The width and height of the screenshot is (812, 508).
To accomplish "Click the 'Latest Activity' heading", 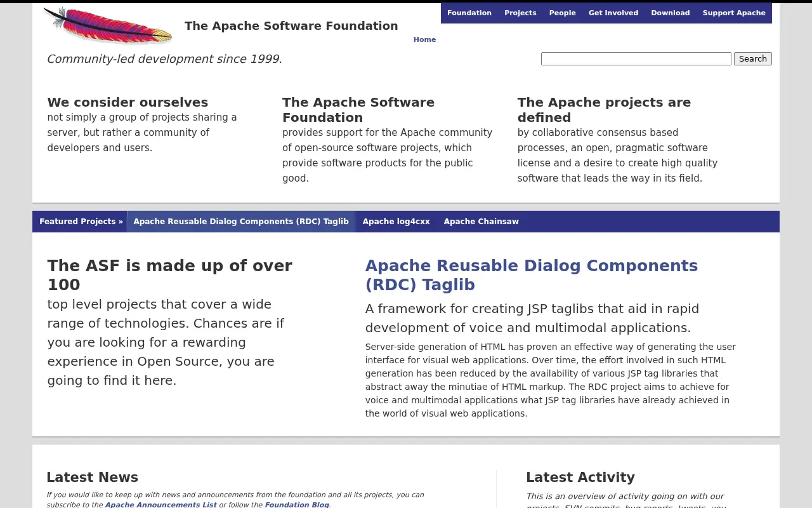I will pyautogui.click(x=580, y=478).
